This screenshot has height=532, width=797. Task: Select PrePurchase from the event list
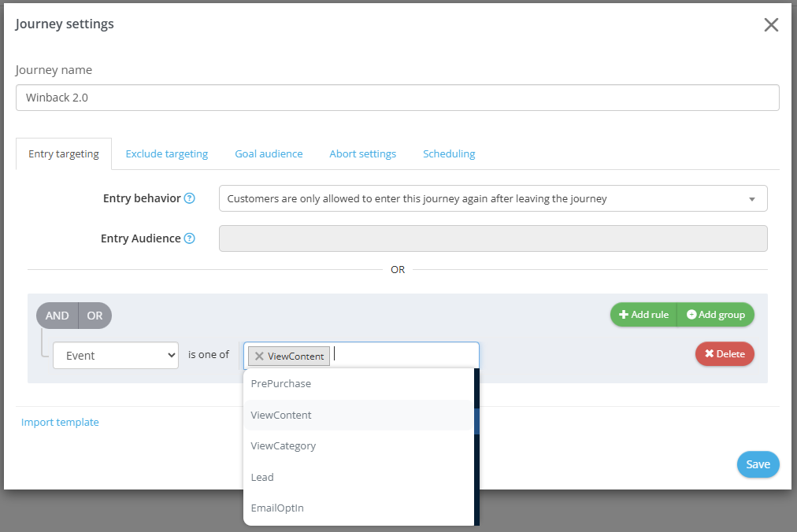[280, 384]
